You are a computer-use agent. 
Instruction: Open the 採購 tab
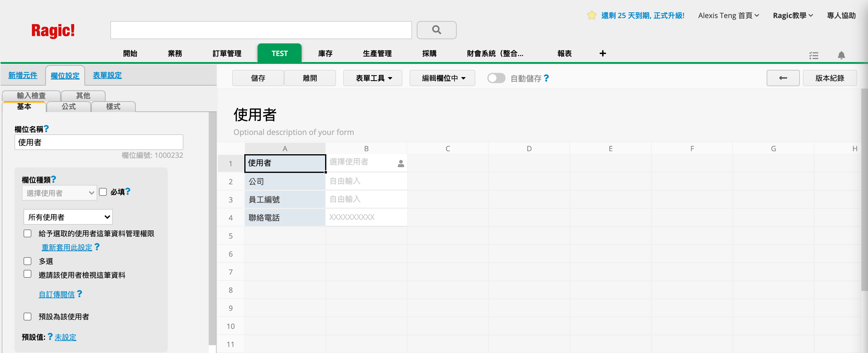(429, 53)
